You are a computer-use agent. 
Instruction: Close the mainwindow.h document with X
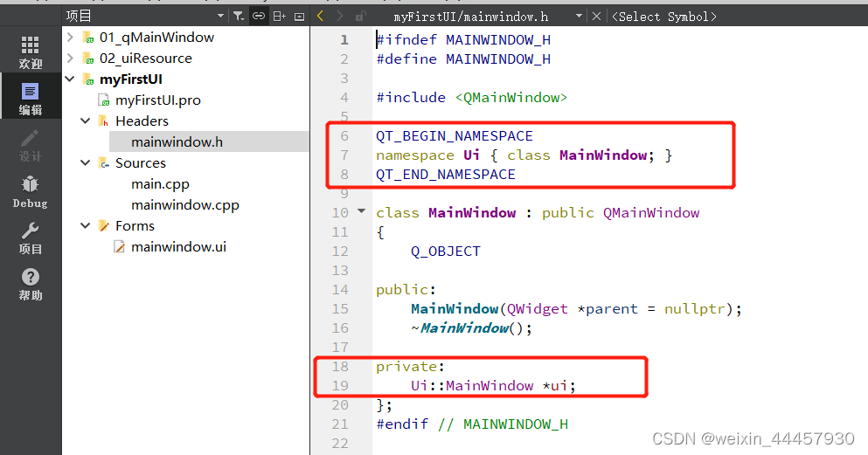(x=596, y=16)
